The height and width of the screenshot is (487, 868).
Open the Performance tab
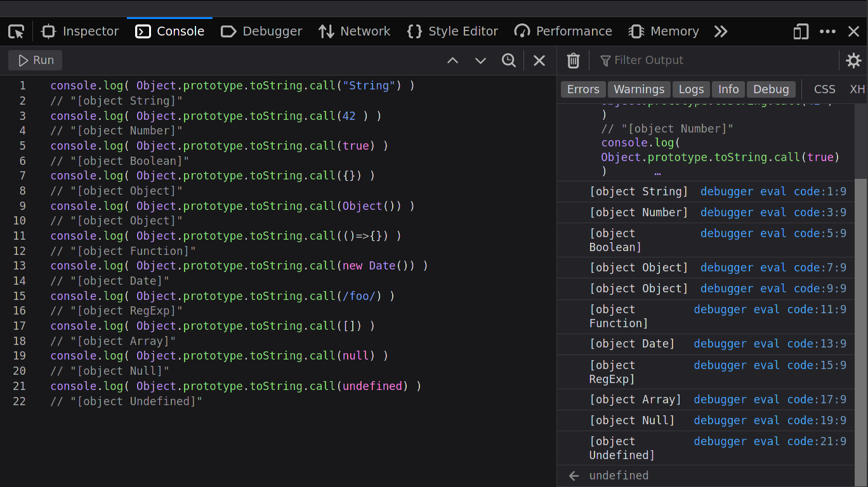[x=563, y=31]
